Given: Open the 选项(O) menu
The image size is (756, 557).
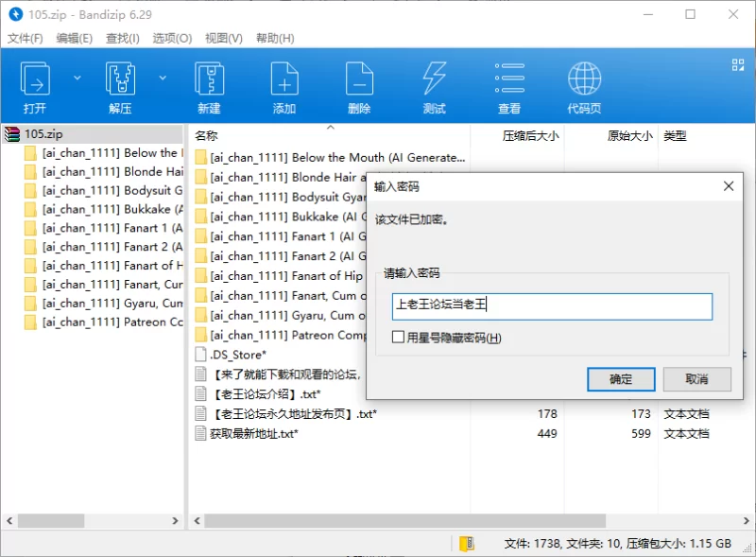Looking at the screenshot, I should click(x=172, y=38).
